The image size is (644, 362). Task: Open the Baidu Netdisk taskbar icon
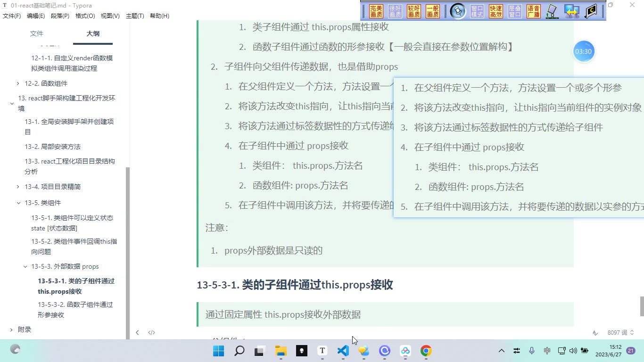(x=405, y=351)
